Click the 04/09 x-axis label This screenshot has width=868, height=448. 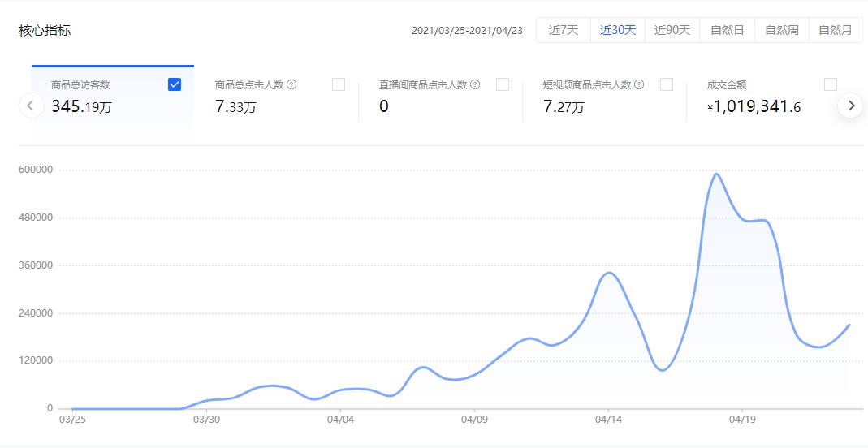tap(474, 420)
